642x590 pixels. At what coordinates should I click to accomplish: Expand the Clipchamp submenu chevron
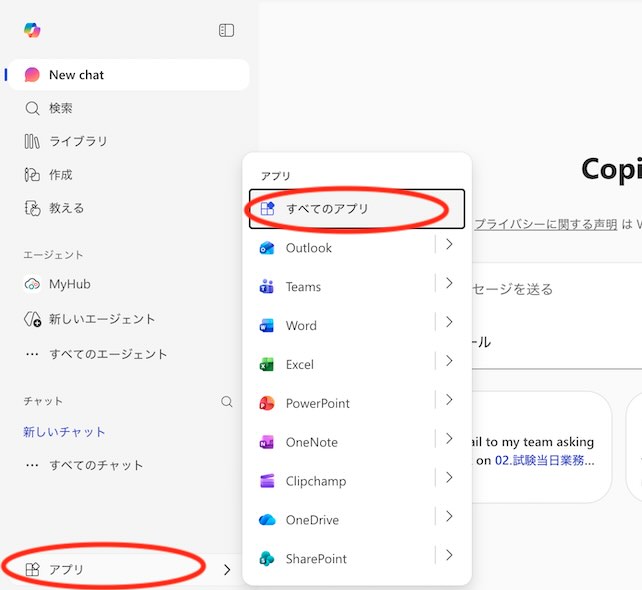coord(449,477)
